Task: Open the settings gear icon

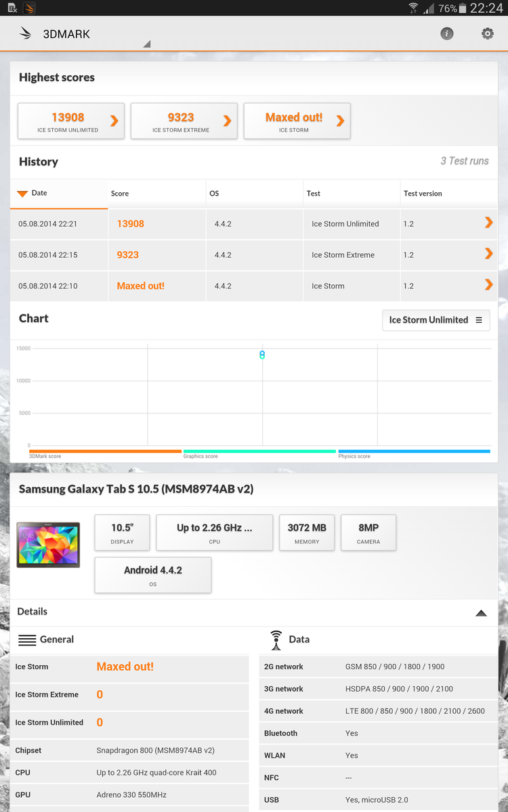Action: [488, 33]
